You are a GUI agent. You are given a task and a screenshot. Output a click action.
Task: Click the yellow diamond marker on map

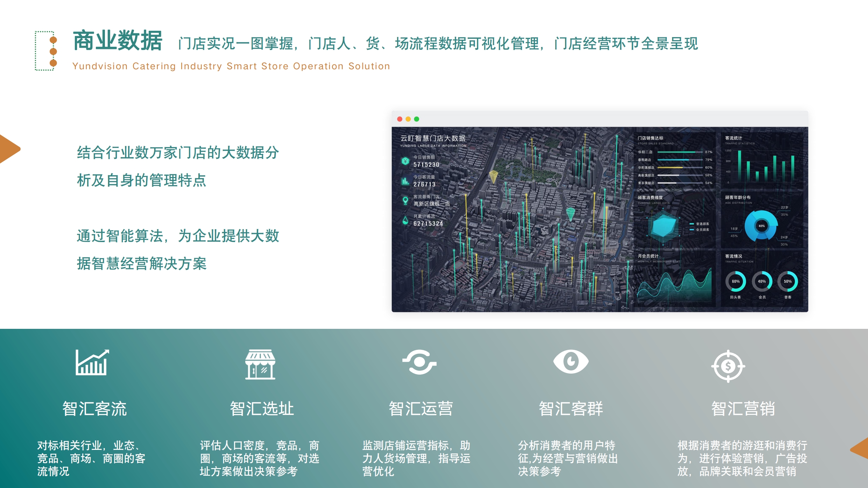[493, 176]
